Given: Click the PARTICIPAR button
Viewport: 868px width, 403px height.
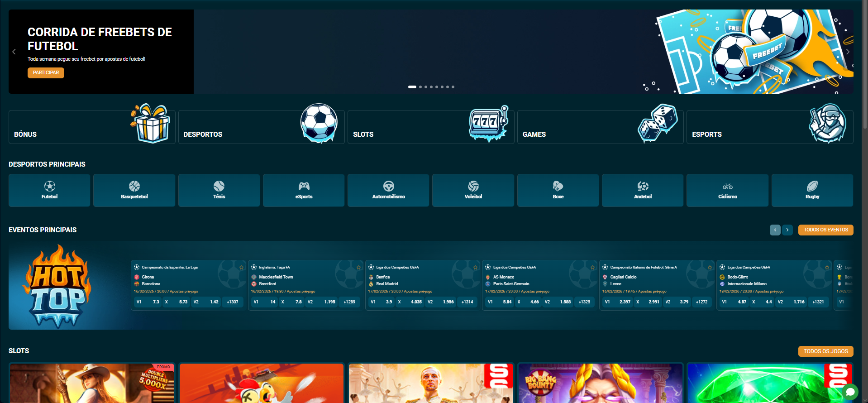Looking at the screenshot, I should [x=46, y=73].
